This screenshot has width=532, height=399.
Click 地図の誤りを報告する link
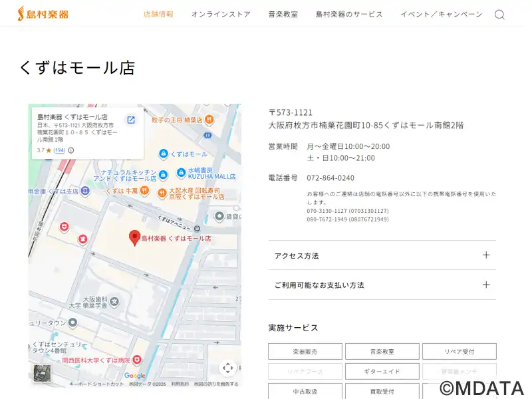pyautogui.click(x=216, y=384)
